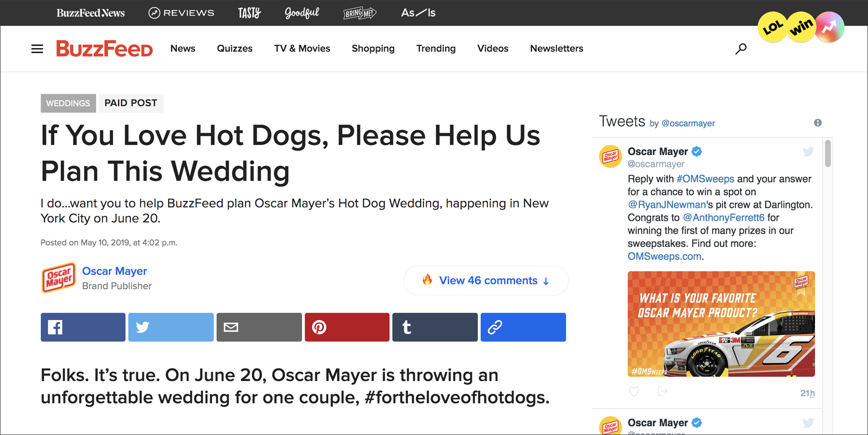This screenshot has height=435, width=868.
Task: Click Twitter bird icon on second tweet
Action: [x=808, y=422]
